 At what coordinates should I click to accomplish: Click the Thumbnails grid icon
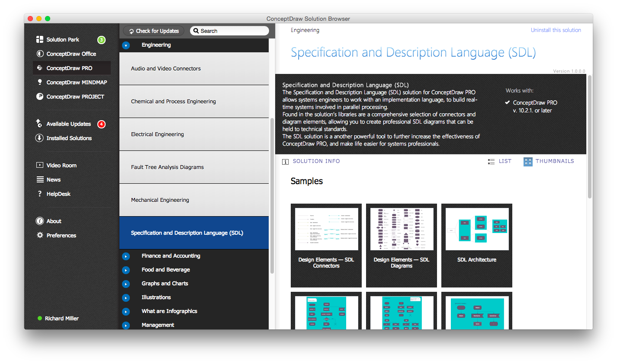[x=528, y=162]
